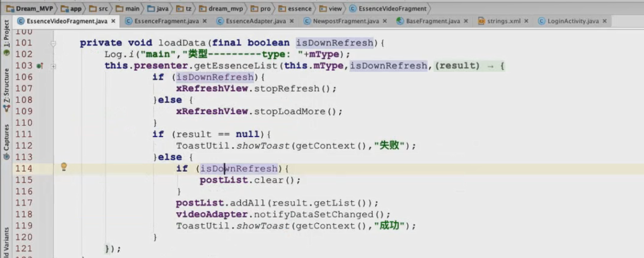Switch to the strings.xml tab
This screenshot has height=258, width=644.
504,21
